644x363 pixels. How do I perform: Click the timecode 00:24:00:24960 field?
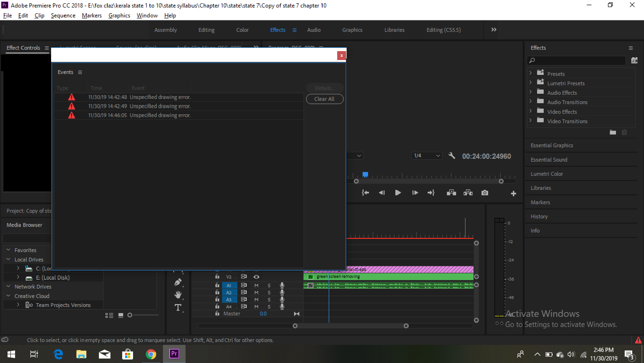[486, 156]
